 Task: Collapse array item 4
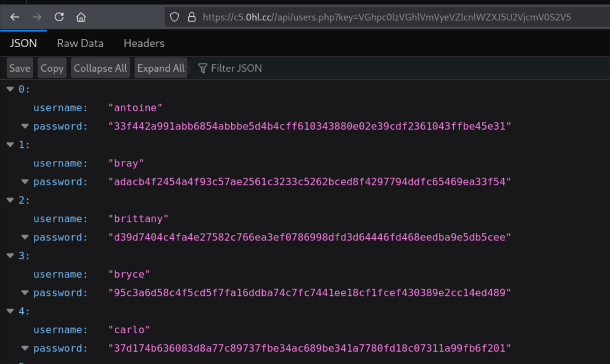10,311
